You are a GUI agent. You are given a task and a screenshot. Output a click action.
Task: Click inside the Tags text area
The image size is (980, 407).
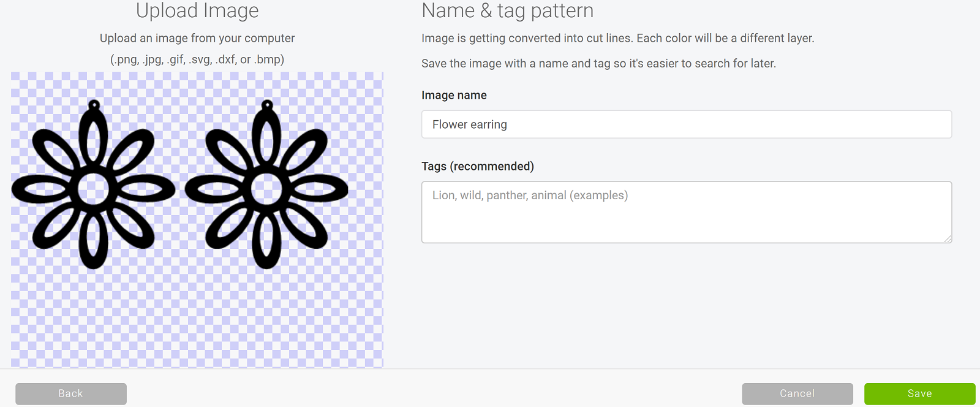point(687,212)
